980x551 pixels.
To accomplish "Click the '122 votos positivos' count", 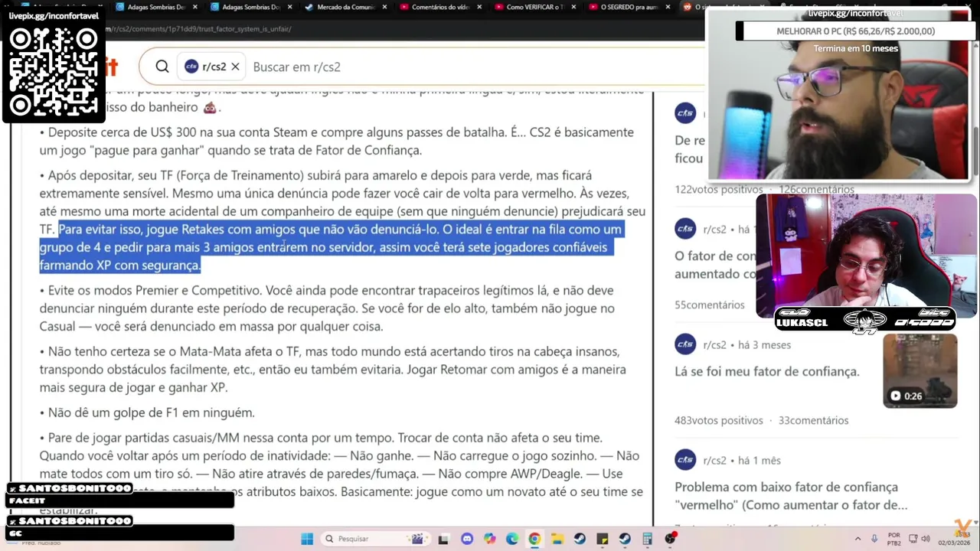I will tap(719, 189).
